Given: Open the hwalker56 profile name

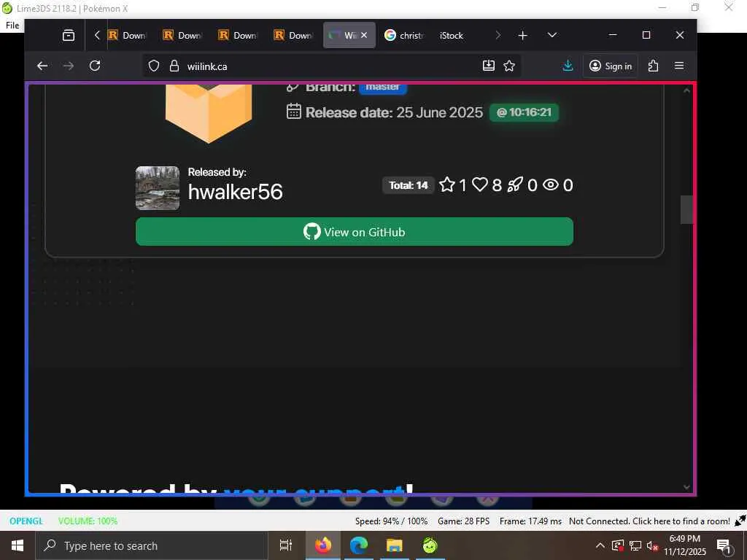Looking at the screenshot, I should 236,192.
